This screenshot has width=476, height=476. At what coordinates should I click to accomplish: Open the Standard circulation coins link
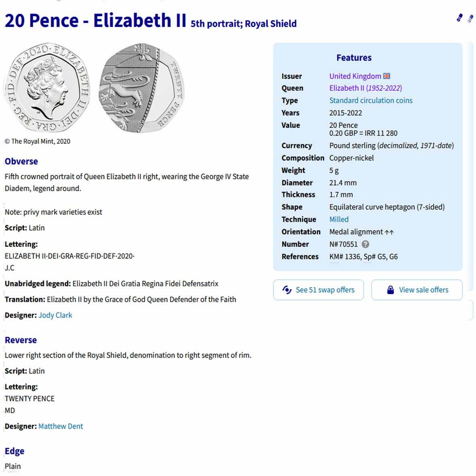(371, 101)
